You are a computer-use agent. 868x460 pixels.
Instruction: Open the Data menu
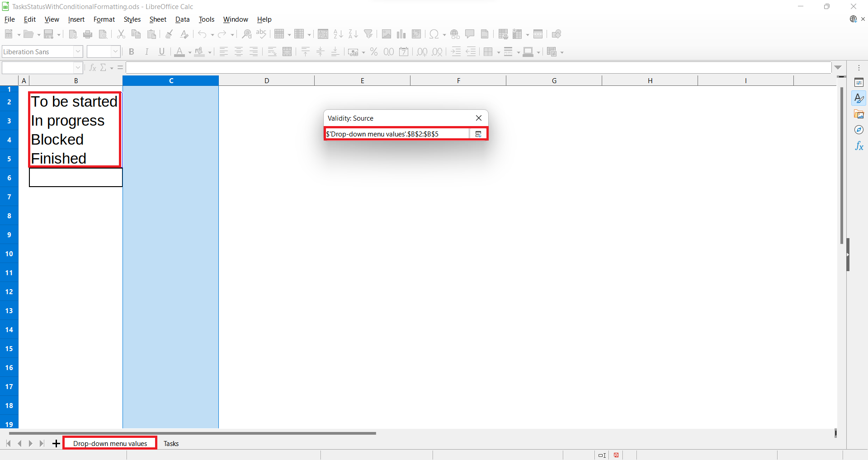point(182,19)
